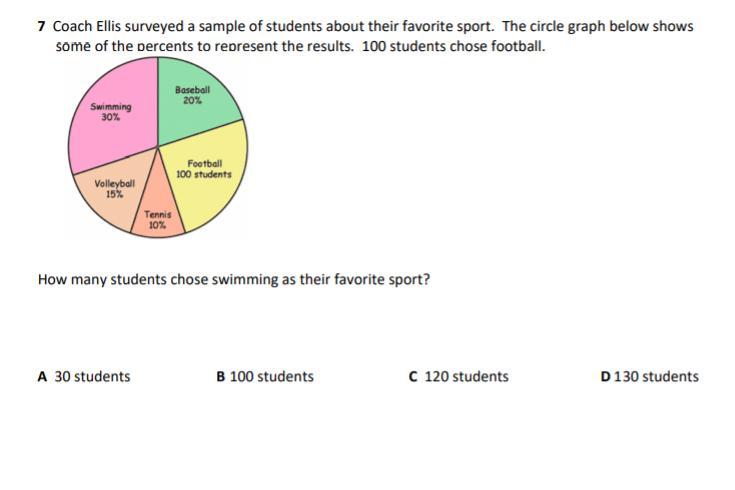735x490 pixels.
Task: Click the question number 7
Action: (41, 27)
